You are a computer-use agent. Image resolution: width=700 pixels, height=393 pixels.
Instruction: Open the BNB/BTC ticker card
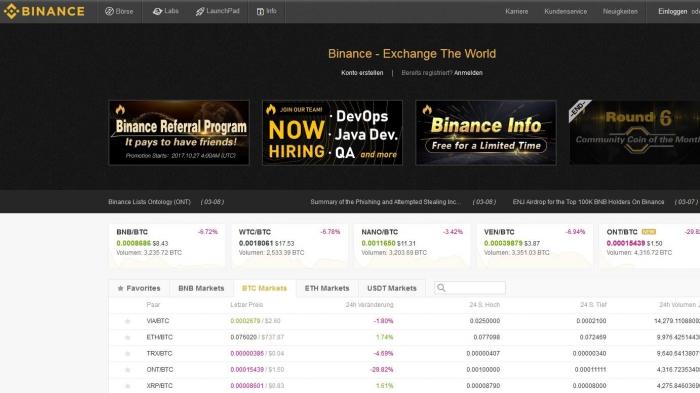(x=167, y=246)
